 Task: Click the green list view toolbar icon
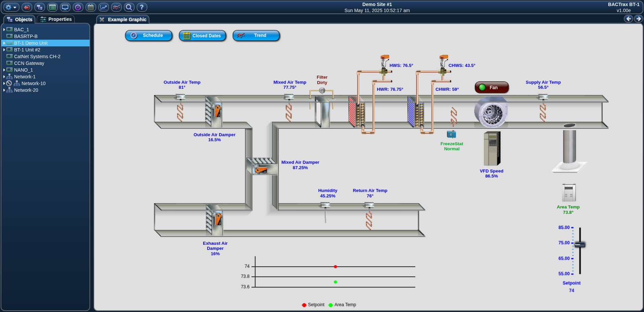click(52, 7)
